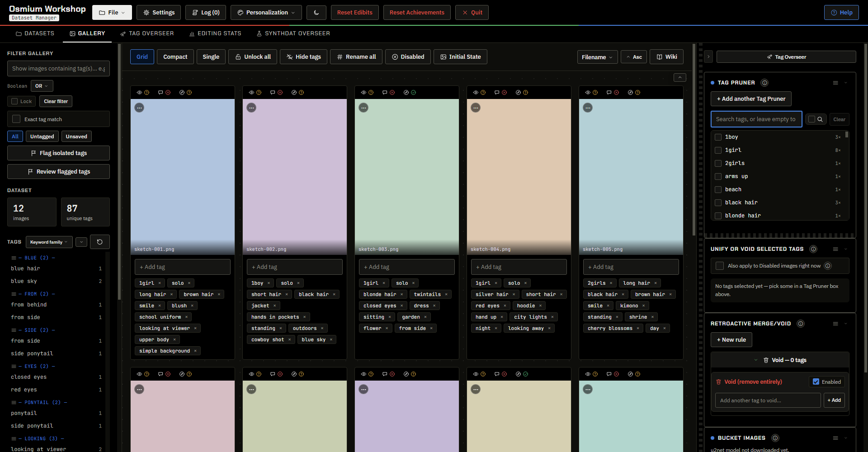
Task: Check the 'beach' tag in Tag Pruner
Action: [718, 189]
